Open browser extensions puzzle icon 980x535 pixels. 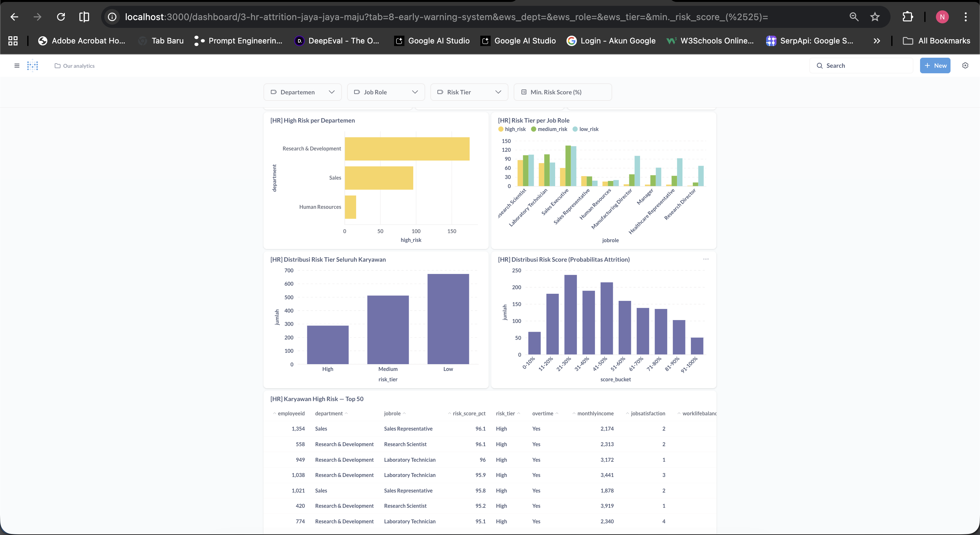907,17
